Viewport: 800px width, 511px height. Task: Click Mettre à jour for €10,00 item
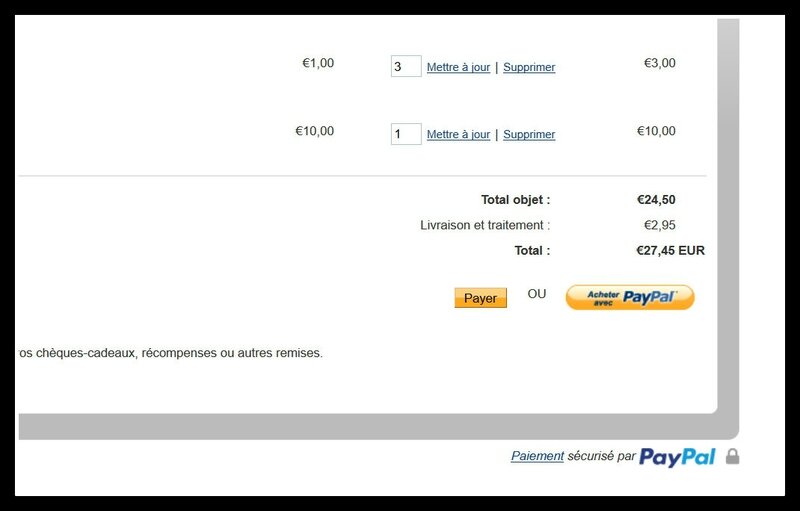[458, 134]
